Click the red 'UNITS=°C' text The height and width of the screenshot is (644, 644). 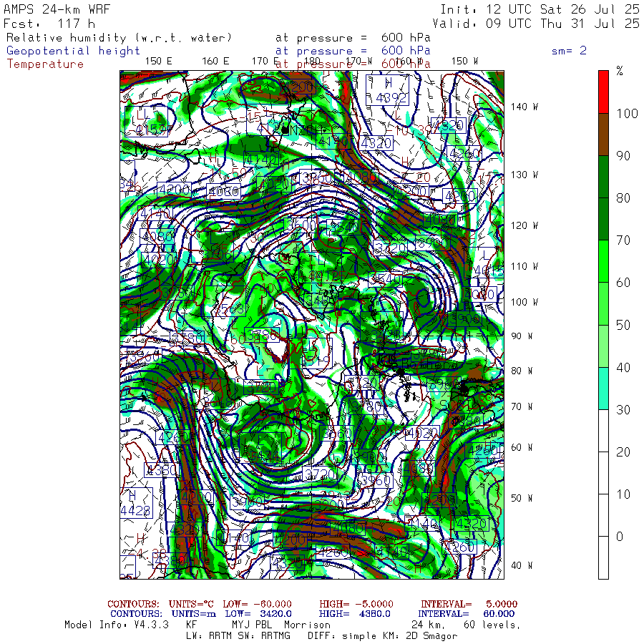point(191,604)
